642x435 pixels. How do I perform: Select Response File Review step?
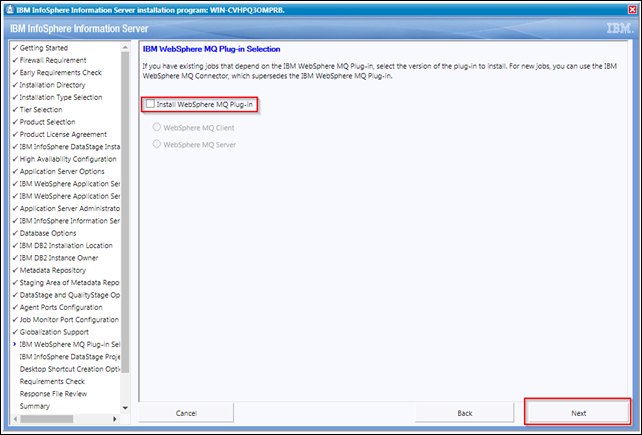53,394
